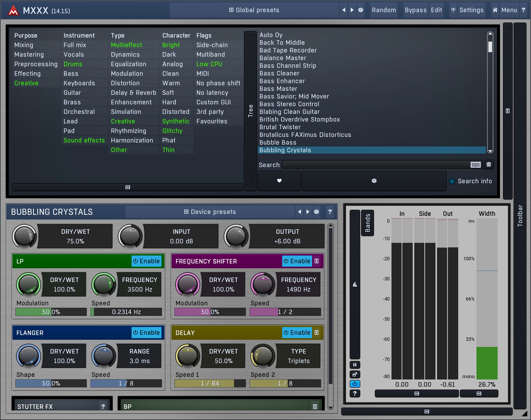531x420 pixels.
Task: Open the Global presets dropdown
Action: (254, 10)
